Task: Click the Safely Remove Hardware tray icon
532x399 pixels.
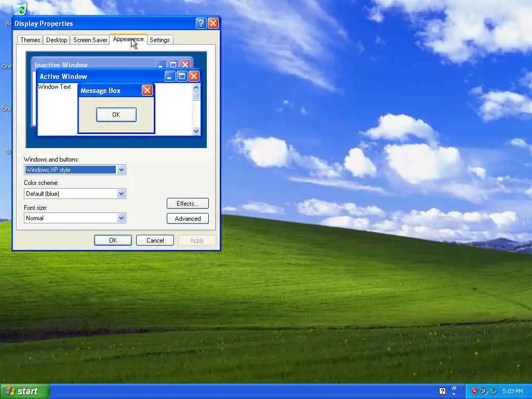Action: (x=494, y=391)
